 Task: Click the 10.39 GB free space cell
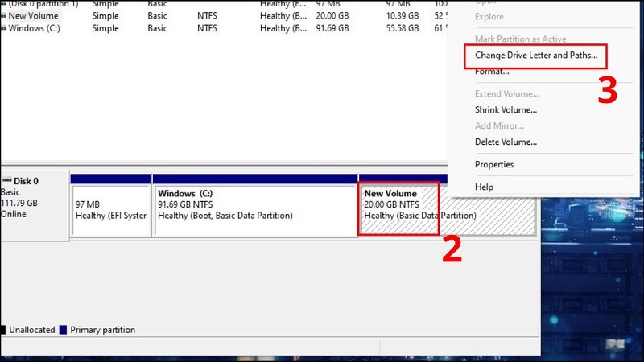(x=402, y=16)
